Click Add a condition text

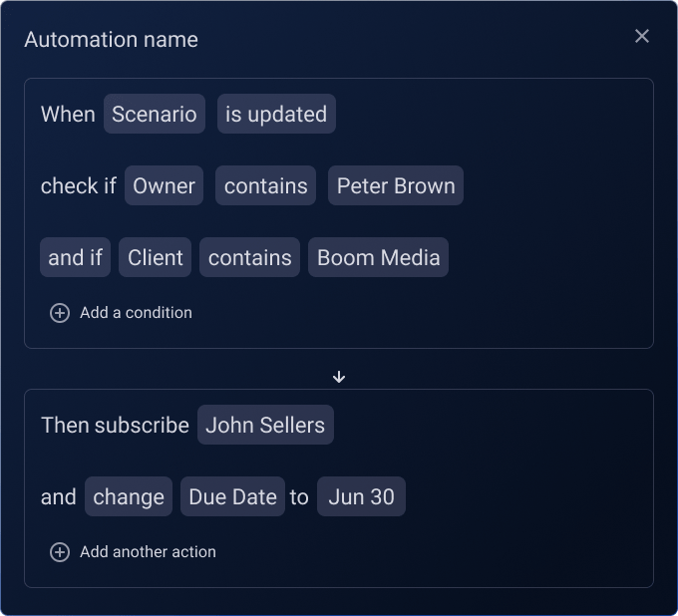pyautogui.click(x=136, y=313)
